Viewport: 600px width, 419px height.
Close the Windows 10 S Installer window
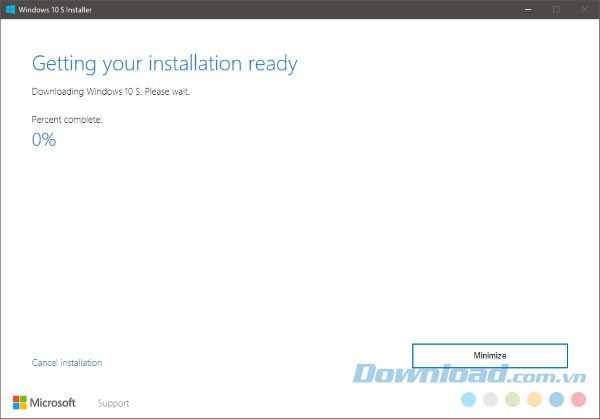coord(585,9)
